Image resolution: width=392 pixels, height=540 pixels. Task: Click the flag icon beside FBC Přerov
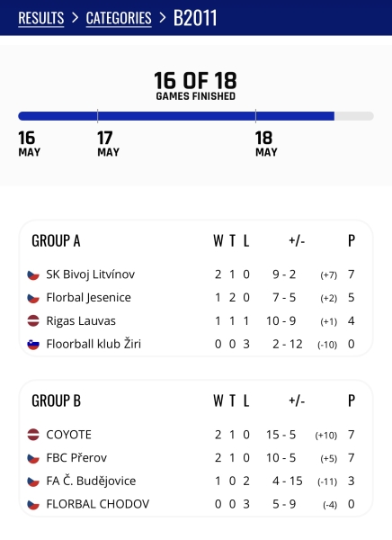33,458
